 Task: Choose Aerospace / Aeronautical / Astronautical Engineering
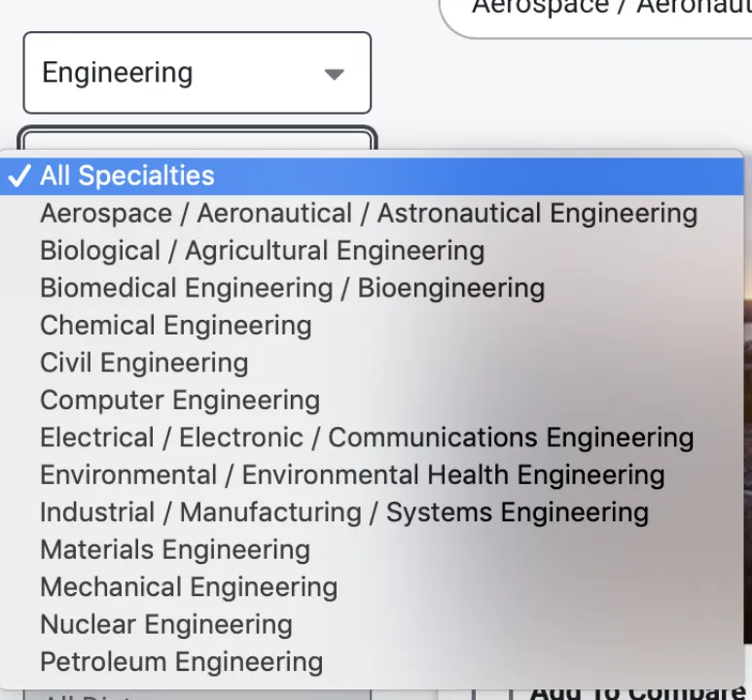[372, 213]
